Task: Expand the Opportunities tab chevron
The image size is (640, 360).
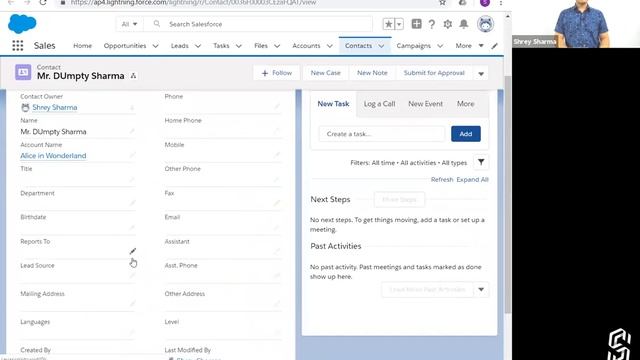Action: pos(156,46)
